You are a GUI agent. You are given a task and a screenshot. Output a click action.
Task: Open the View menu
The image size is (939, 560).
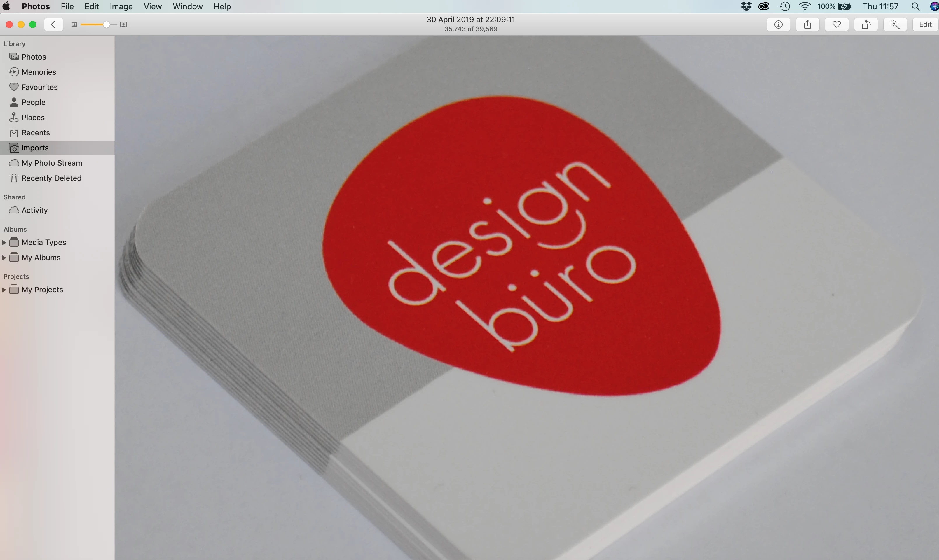coord(153,6)
